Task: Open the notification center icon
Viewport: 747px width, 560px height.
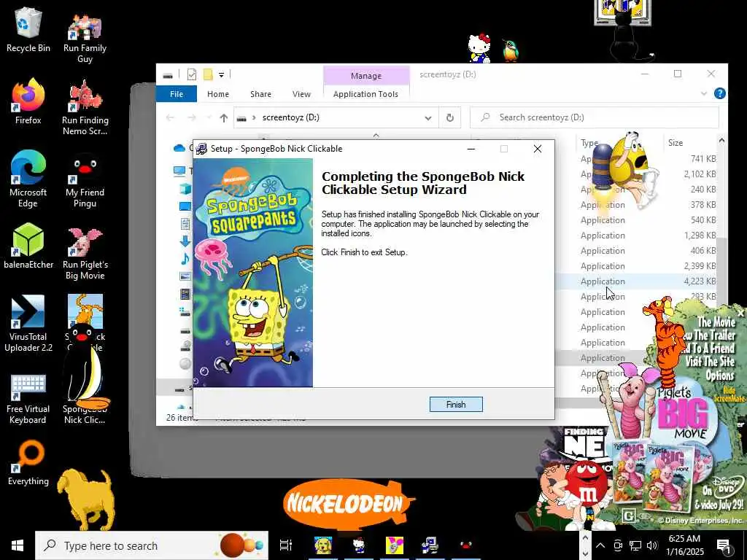Action: pos(724,546)
